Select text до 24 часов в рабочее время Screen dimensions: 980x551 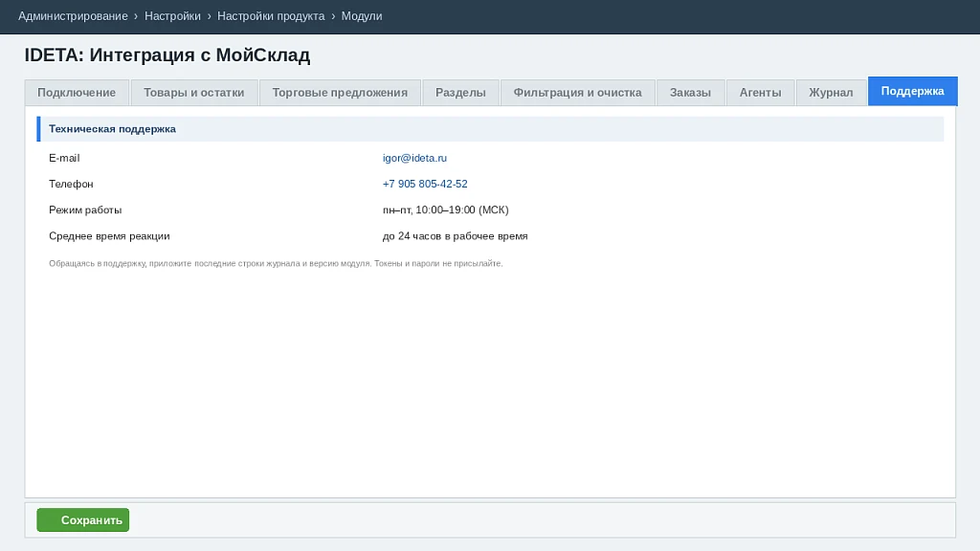coord(455,236)
